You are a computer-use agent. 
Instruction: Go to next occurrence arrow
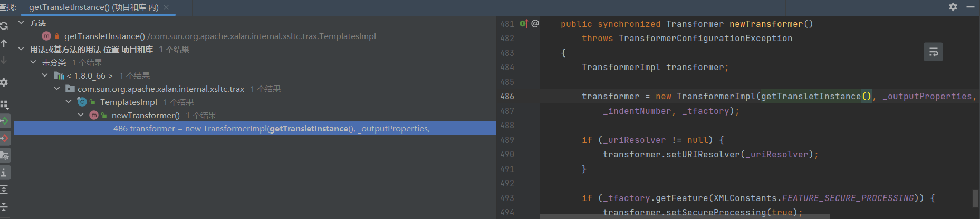(4, 61)
